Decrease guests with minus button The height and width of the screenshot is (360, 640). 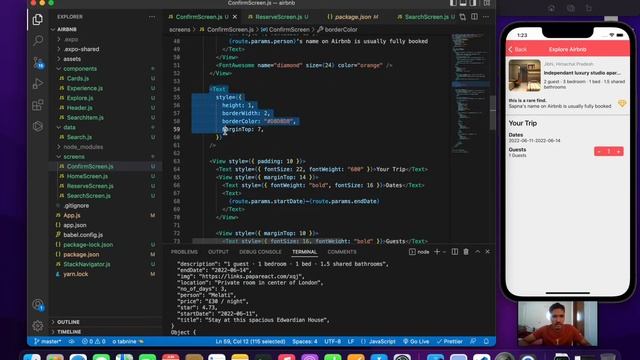tap(599, 151)
